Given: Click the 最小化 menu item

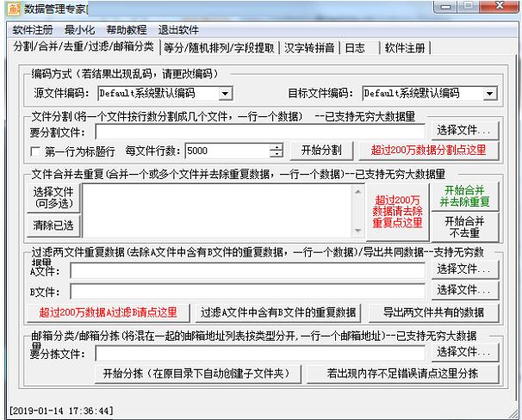Looking at the screenshot, I should point(79,30).
